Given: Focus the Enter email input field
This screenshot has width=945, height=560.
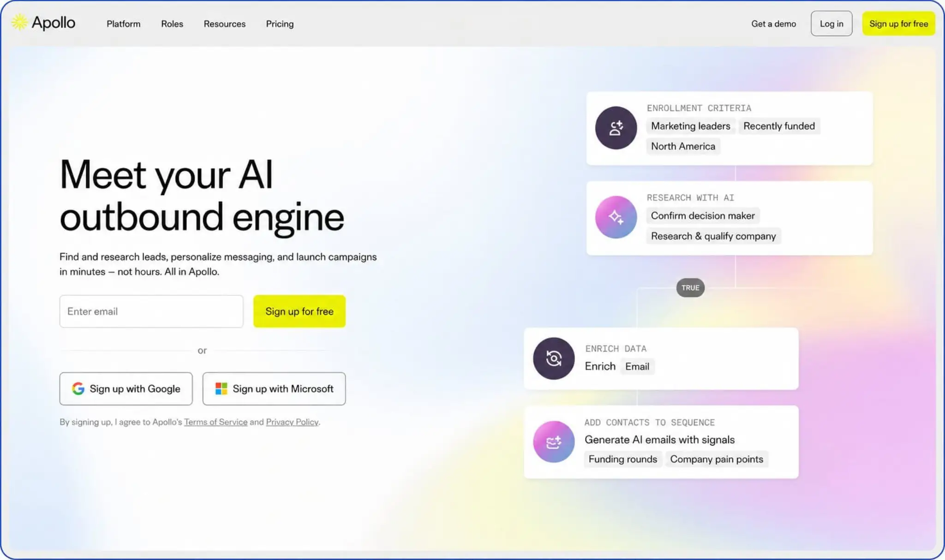Looking at the screenshot, I should pos(151,311).
